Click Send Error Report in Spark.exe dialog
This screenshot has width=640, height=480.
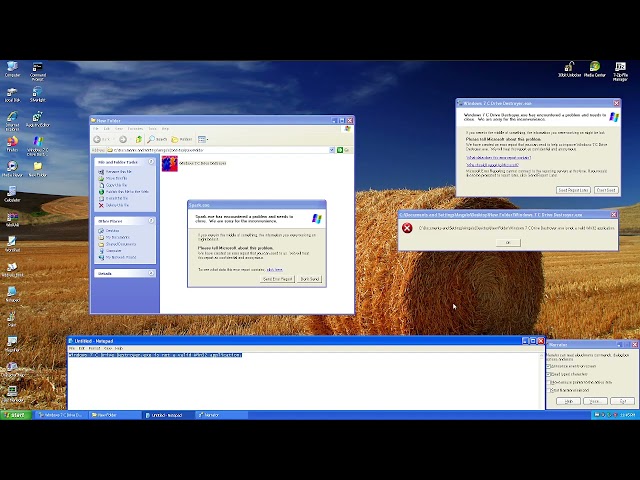pyautogui.click(x=278, y=279)
